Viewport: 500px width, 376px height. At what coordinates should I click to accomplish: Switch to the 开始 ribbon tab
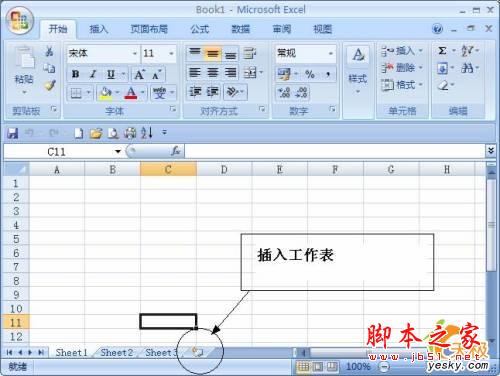pyautogui.click(x=58, y=29)
